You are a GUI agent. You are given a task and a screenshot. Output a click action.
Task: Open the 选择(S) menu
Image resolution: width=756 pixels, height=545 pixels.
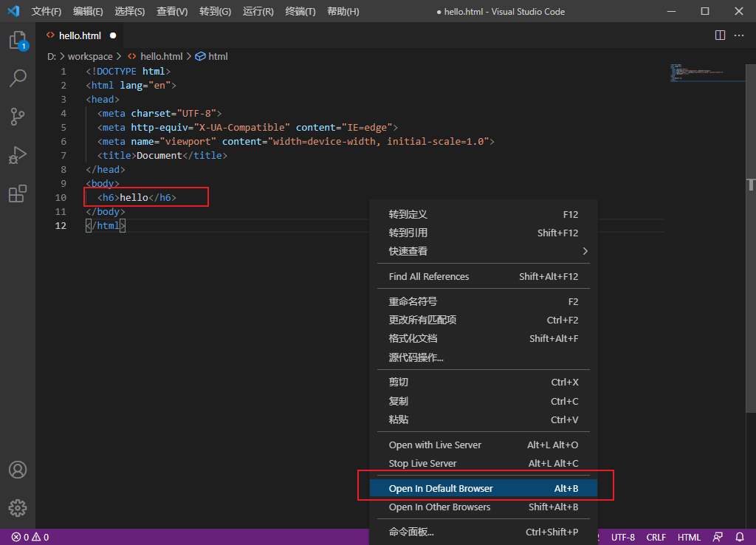click(130, 11)
